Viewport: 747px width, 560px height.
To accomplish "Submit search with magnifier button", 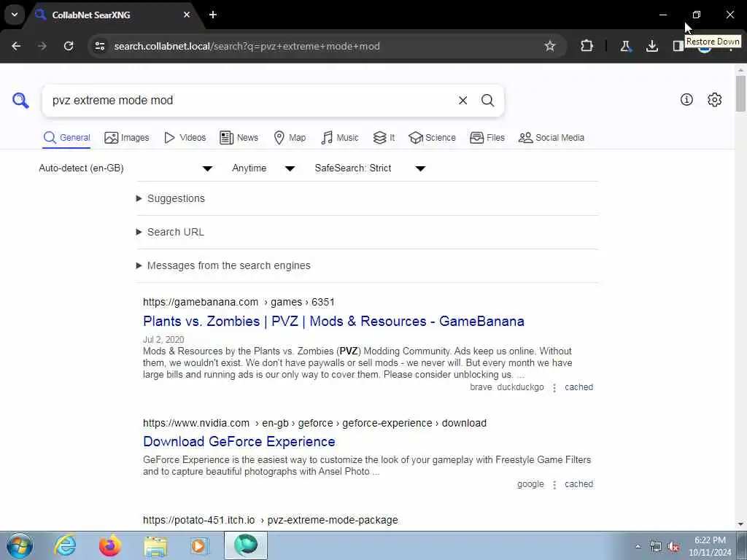I will click(487, 101).
